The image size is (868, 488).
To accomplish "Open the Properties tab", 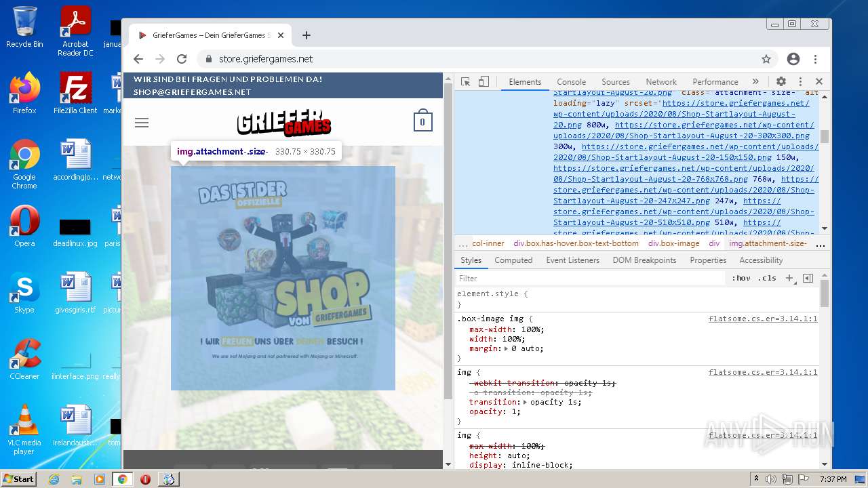I will (x=708, y=260).
